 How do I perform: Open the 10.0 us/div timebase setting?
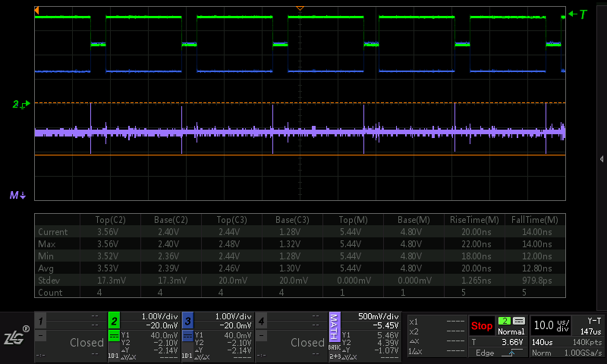pyautogui.click(x=552, y=326)
